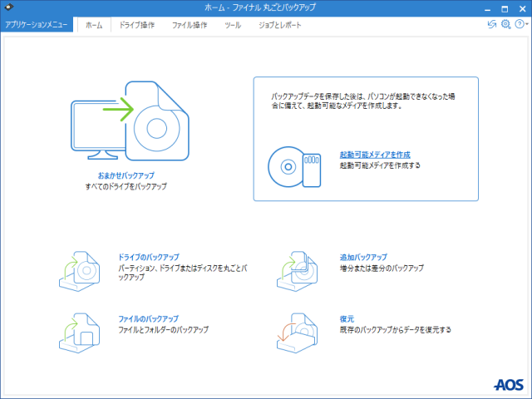Click text 既存のバックアップからデータを復元する
The image size is (532, 399).
[x=396, y=330]
